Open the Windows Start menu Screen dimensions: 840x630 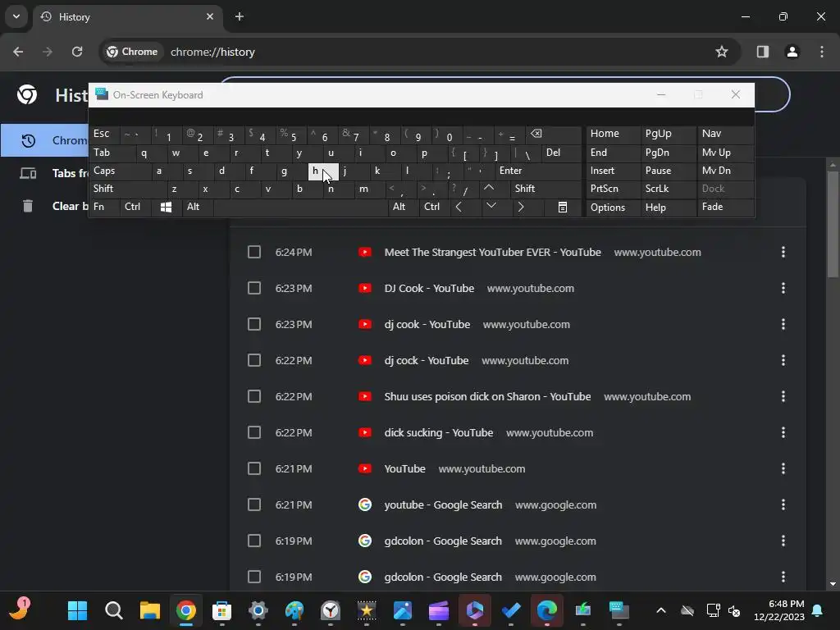point(77,610)
